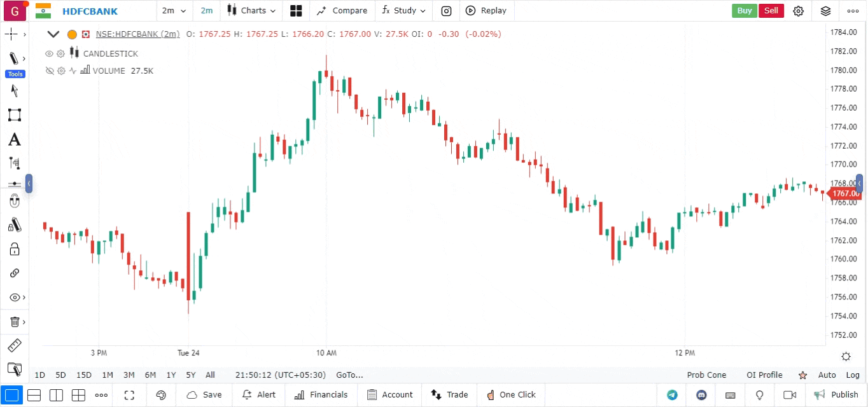Toggle Auto scale on price axis
The width and height of the screenshot is (868, 407).
(x=827, y=375)
